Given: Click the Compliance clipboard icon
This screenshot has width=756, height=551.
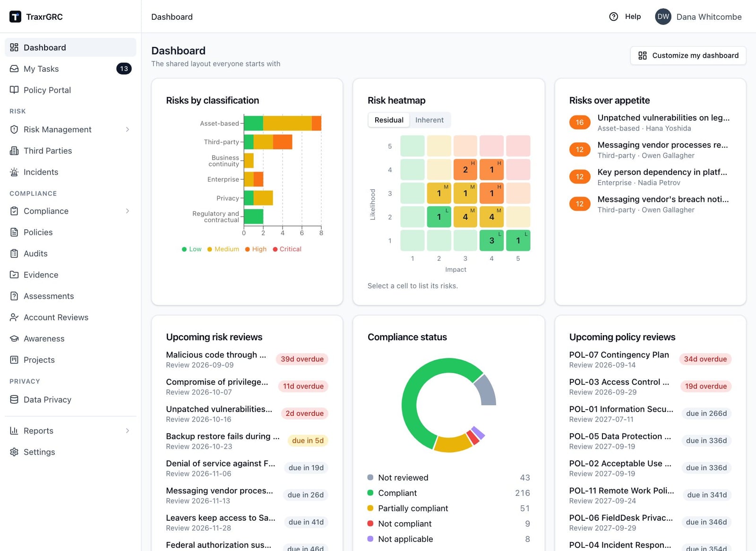Looking at the screenshot, I should (14, 211).
